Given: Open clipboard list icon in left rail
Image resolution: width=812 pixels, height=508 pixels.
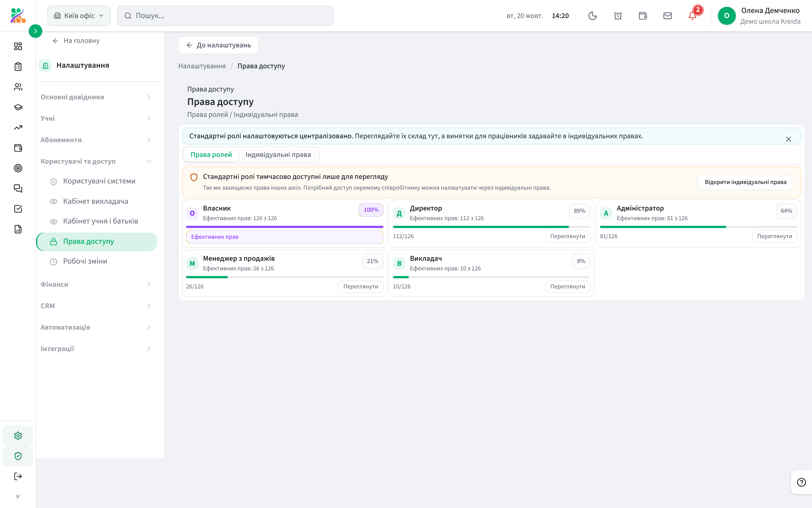Looking at the screenshot, I should [x=18, y=67].
